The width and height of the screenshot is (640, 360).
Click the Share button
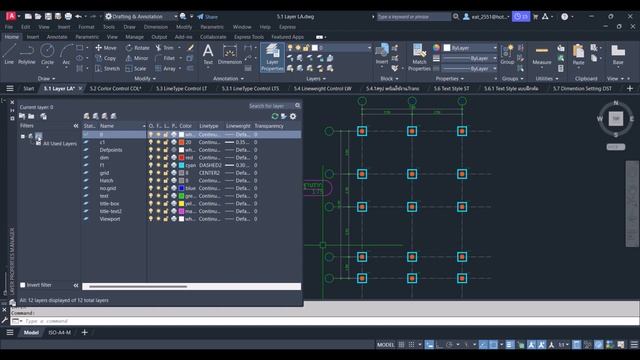[207, 17]
